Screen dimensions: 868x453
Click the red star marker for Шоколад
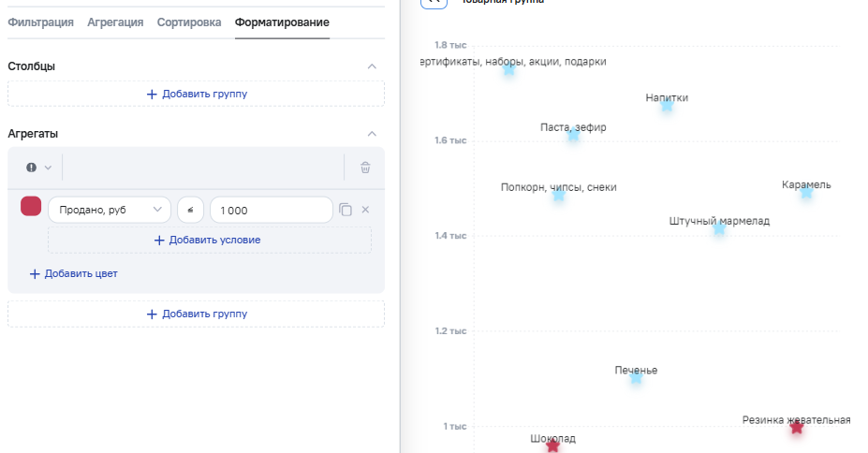pyautogui.click(x=552, y=446)
